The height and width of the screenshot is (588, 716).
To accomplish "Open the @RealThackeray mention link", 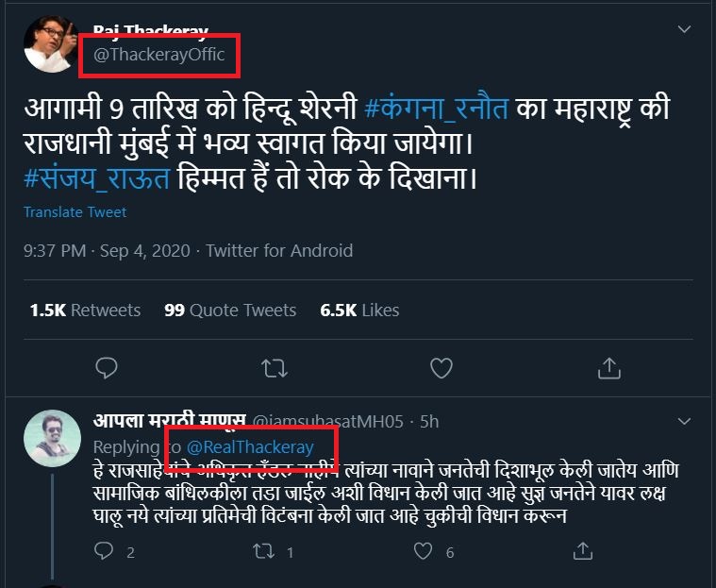I will tap(249, 447).
